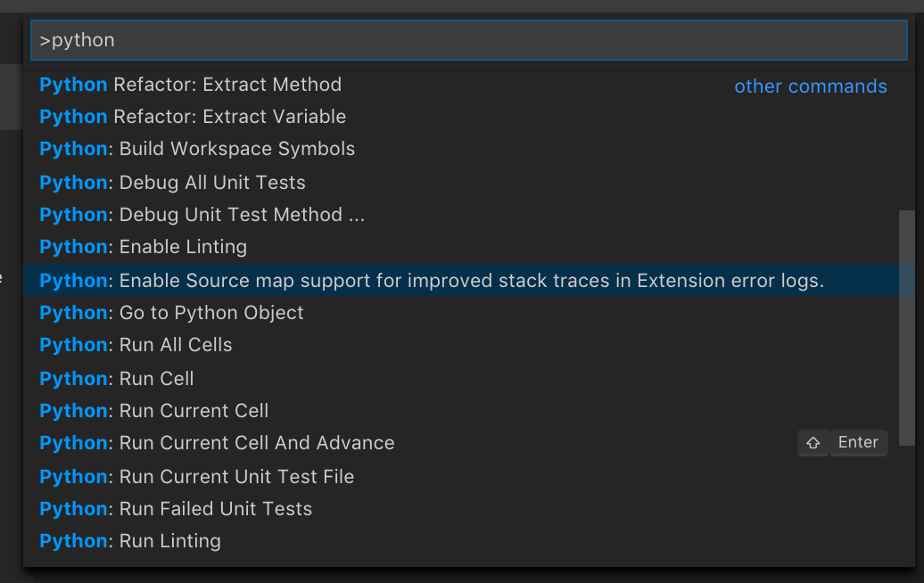Click the Shift key hint icon
Image resolution: width=924 pixels, height=583 pixels.
[x=813, y=442]
